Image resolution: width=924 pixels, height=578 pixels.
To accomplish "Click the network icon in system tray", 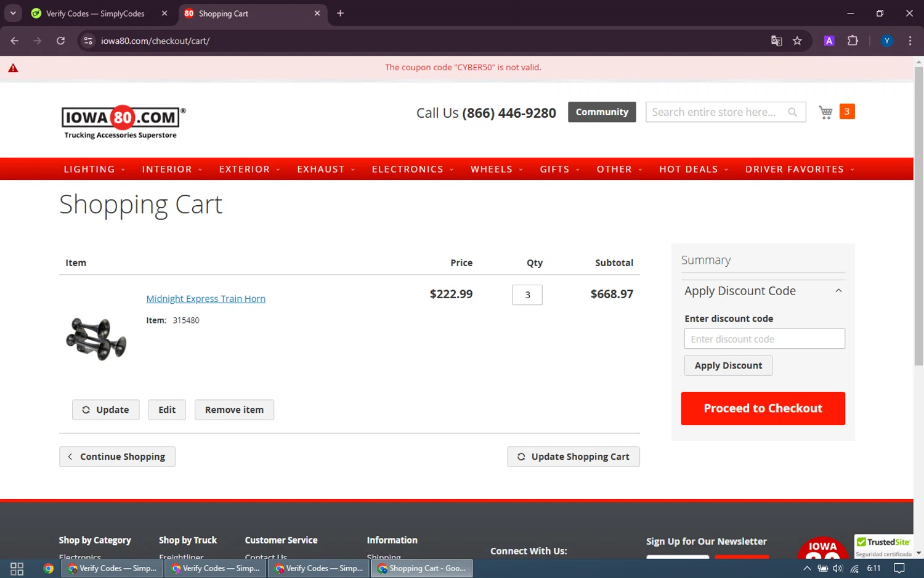I will click(854, 568).
